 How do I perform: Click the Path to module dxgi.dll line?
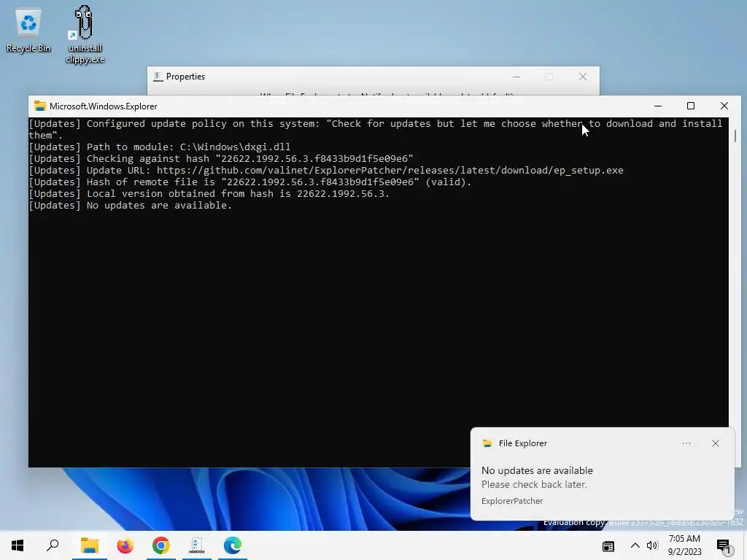click(159, 147)
